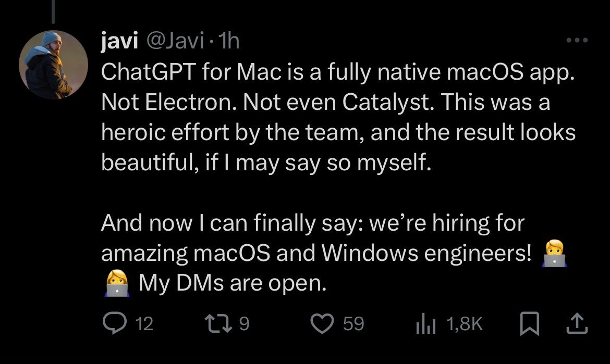Click the reply count of 12
Screen dimensions: 610x364
(x=143, y=324)
